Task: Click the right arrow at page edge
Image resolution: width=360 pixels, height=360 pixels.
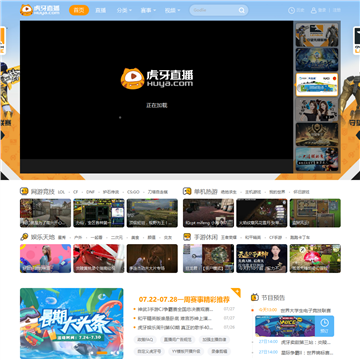Action: pyautogui.click(x=358, y=135)
